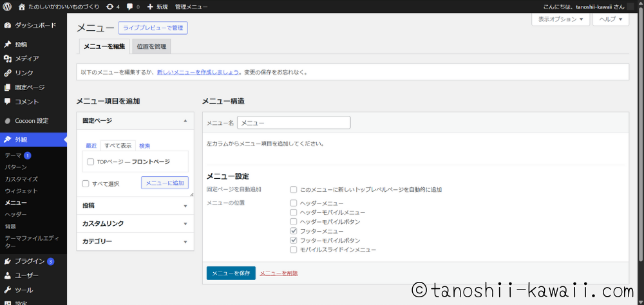Click 新しいメニューを作成しましょう link
The image size is (644, 305).
[198, 72]
